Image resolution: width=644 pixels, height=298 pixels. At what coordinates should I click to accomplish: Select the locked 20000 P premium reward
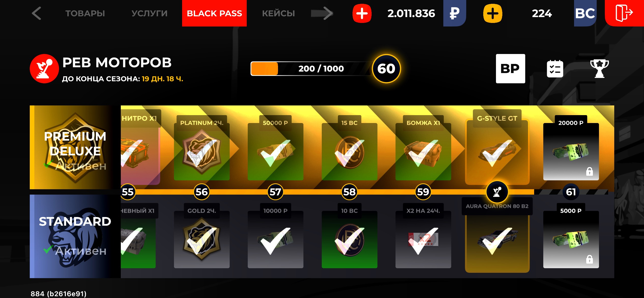(571, 148)
